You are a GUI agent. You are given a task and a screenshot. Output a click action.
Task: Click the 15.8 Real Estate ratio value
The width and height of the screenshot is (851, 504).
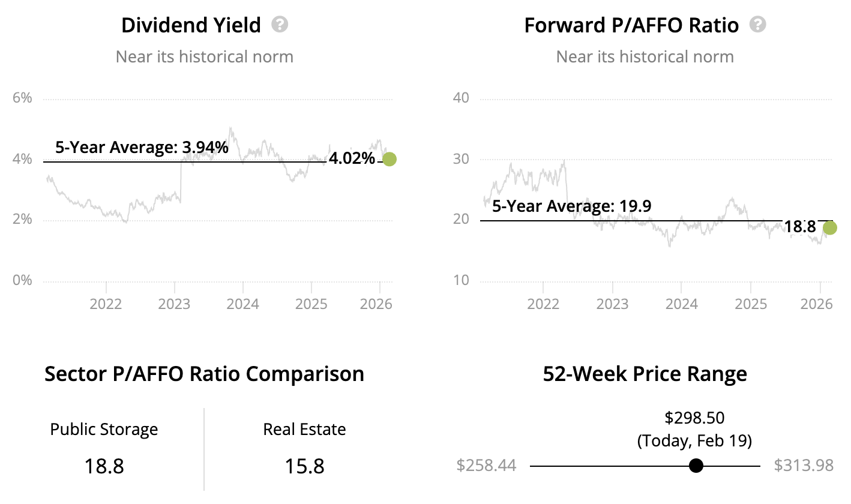(304, 466)
